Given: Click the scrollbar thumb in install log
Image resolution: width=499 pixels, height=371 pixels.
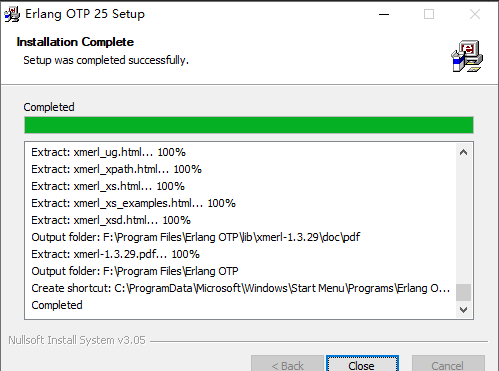Looking at the screenshot, I should point(463,292).
